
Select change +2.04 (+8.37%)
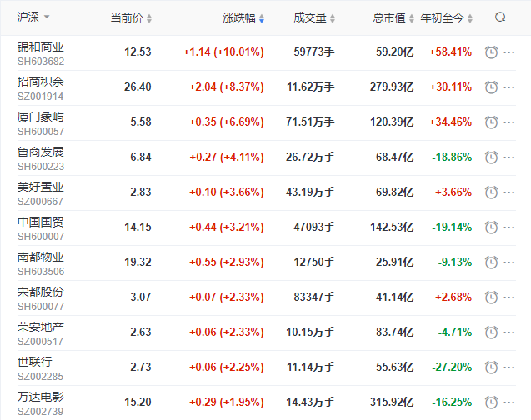pyautogui.click(x=226, y=87)
